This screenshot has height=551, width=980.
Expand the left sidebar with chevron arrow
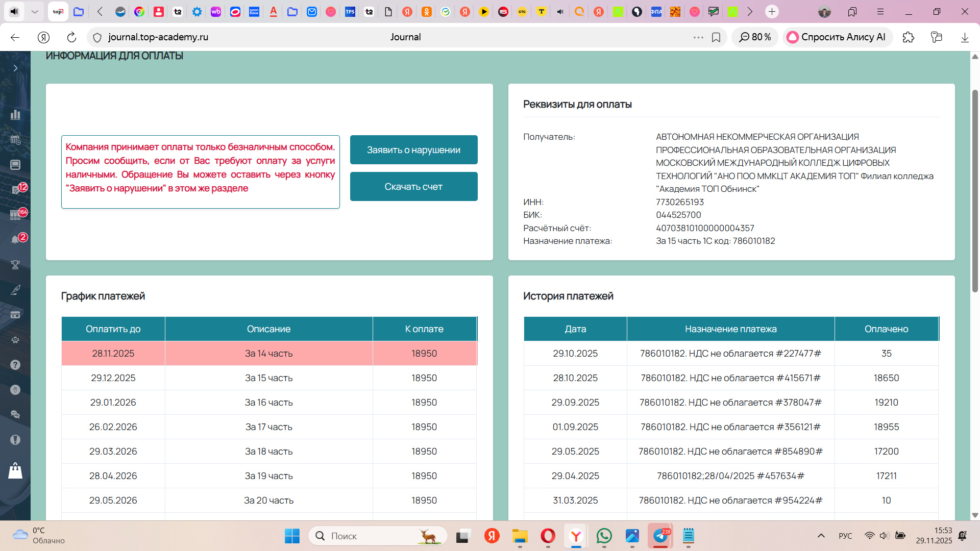click(15, 68)
